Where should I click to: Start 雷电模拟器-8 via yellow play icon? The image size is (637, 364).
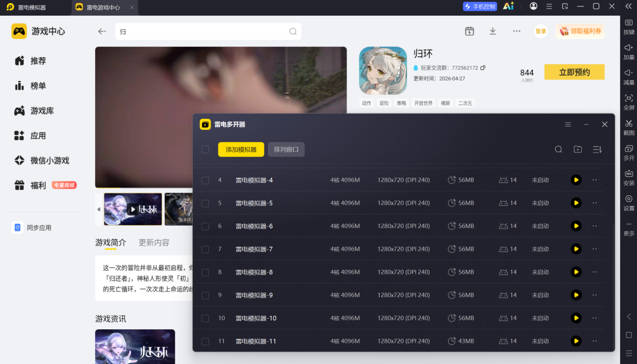(576, 272)
